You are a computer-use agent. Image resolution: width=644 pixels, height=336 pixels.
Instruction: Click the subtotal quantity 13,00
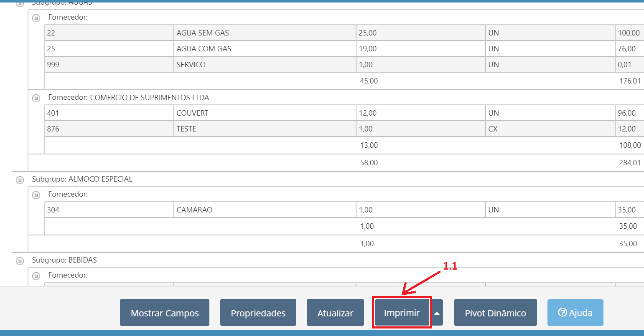coord(369,145)
